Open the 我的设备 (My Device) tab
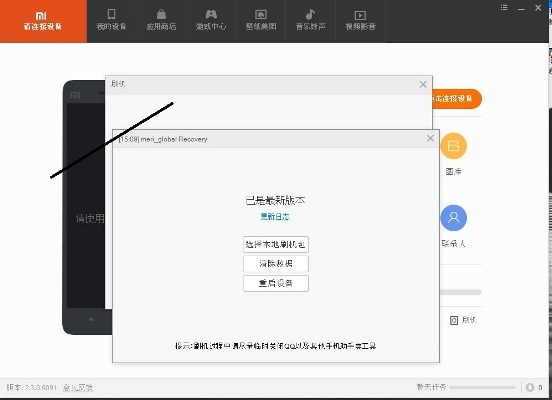552x400 pixels. pyautogui.click(x=111, y=20)
